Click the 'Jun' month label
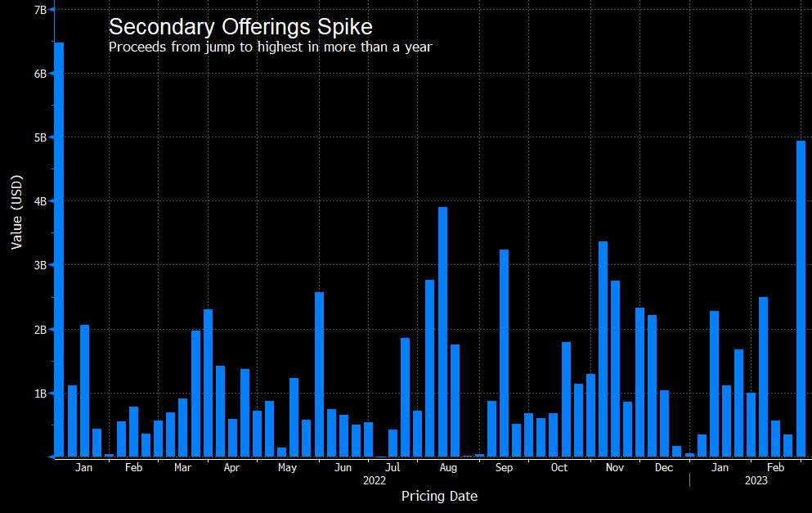 [x=343, y=468]
